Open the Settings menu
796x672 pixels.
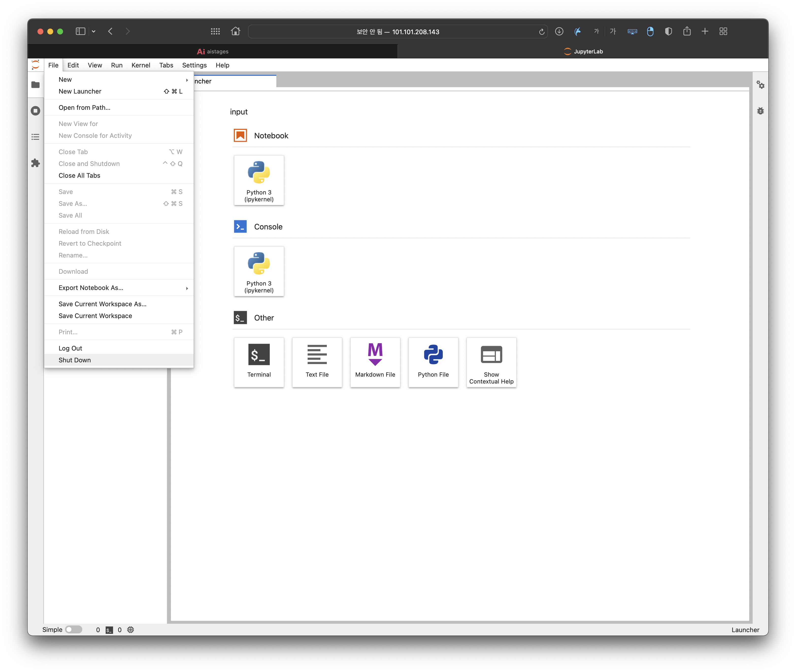pyautogui.click(x=194, y=65)
